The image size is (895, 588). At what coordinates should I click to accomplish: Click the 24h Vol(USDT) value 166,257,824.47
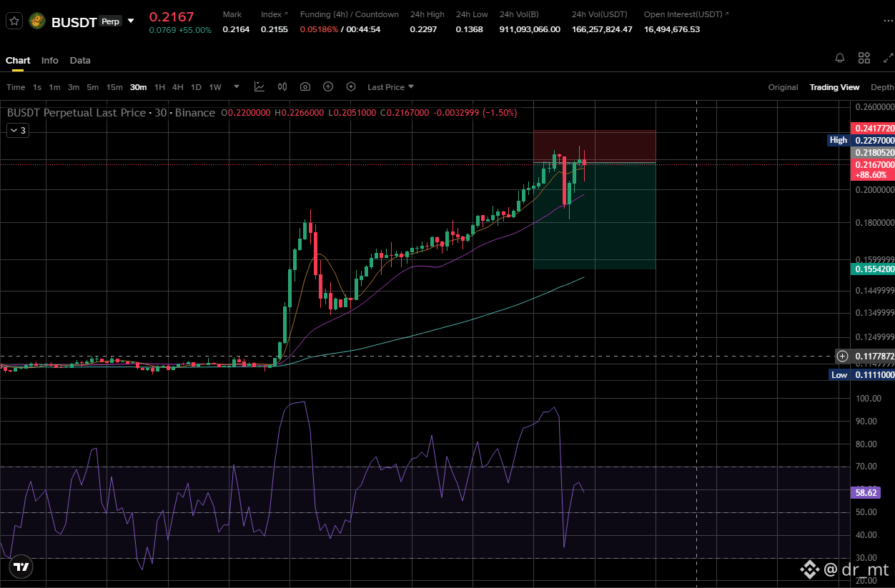[602, 29]
